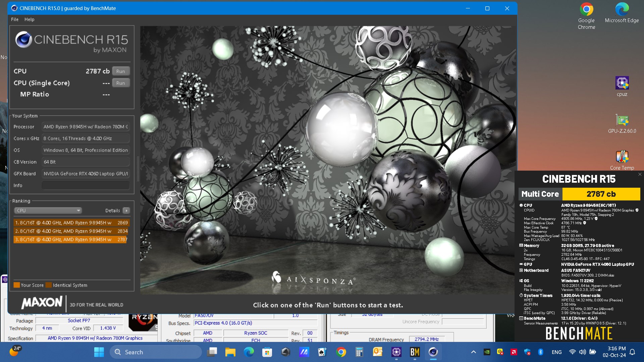
Task: Open the GPU-Z.2.60.0 desktop icon
Action: pos(622,123)
